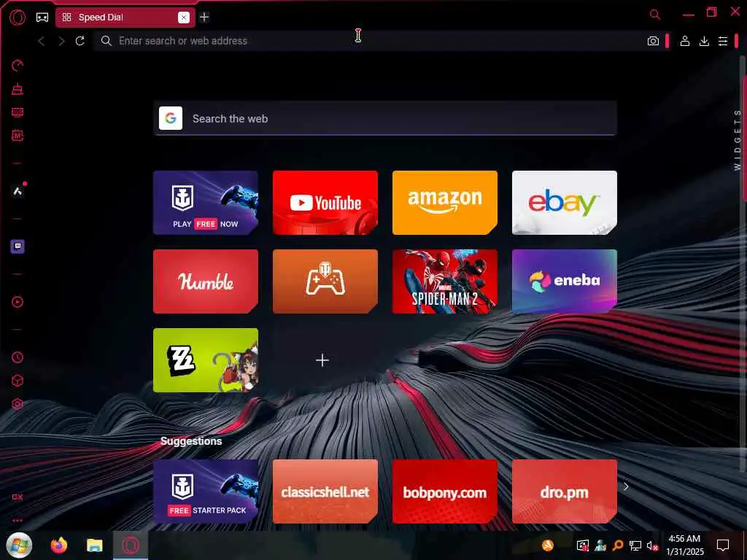Click the orange magnifier tray icon
The image size is (747, 560).
point(618,545)
